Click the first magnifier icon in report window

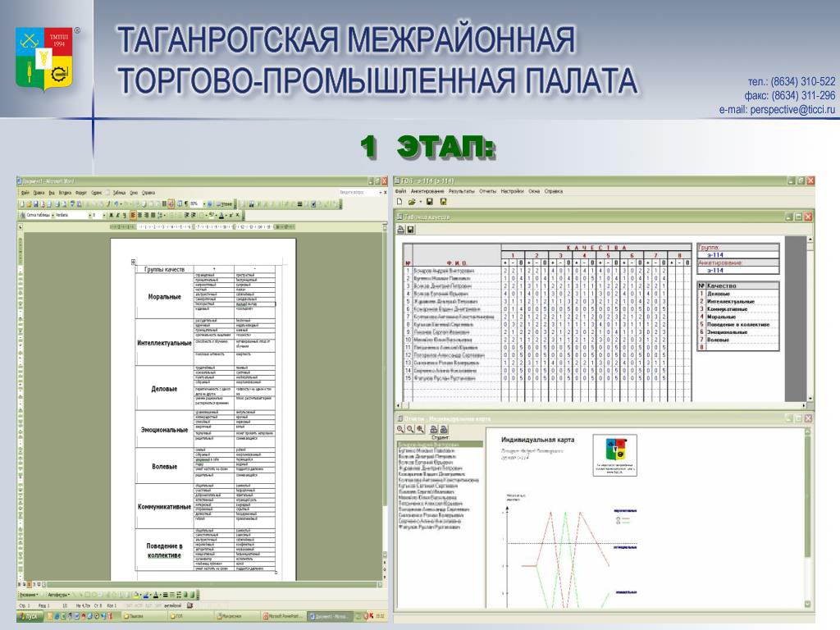pos(400,429)
